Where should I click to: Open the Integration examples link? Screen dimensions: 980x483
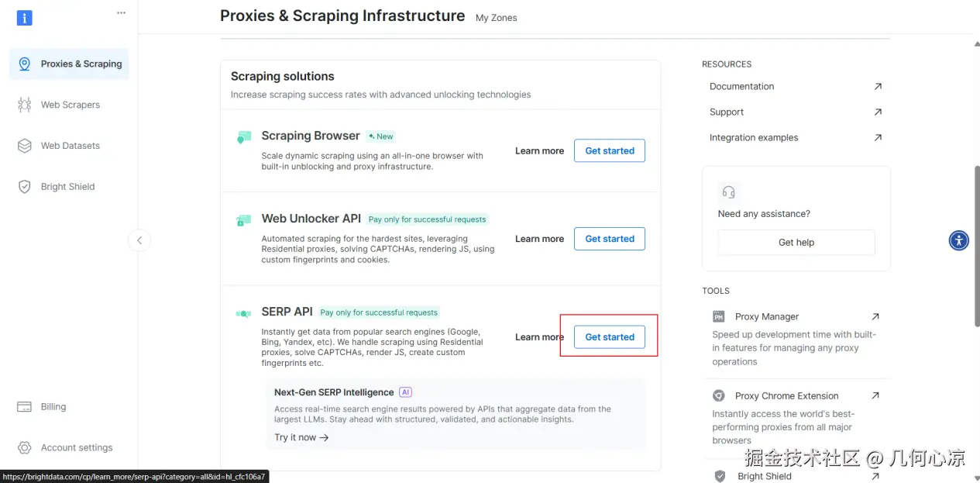753,138
